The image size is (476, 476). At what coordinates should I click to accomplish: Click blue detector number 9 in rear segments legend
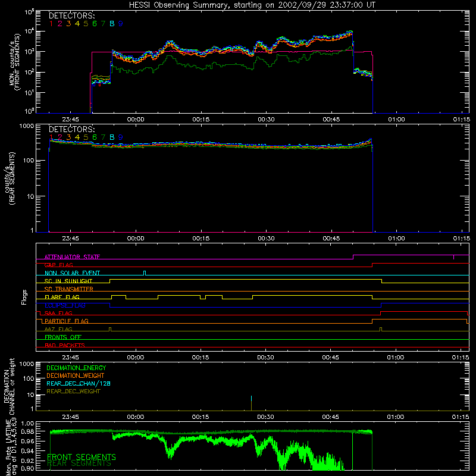[x=121, y=137]
